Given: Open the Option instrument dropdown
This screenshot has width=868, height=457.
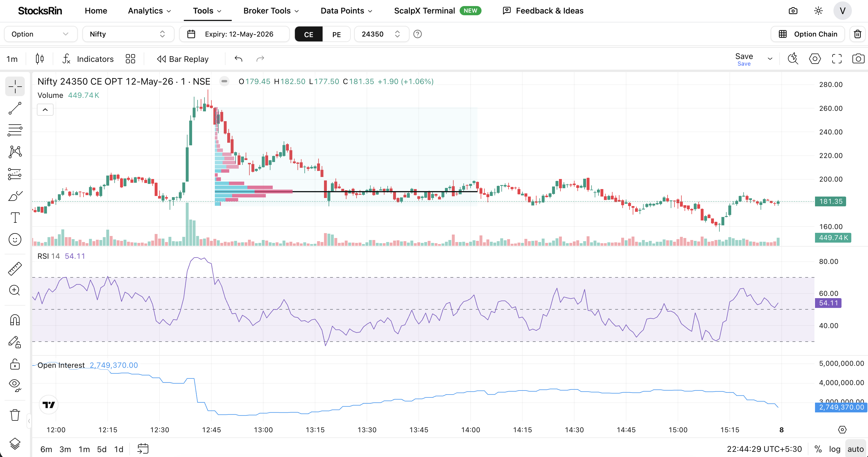Looking at the screenshot, I should click(40, 34).
